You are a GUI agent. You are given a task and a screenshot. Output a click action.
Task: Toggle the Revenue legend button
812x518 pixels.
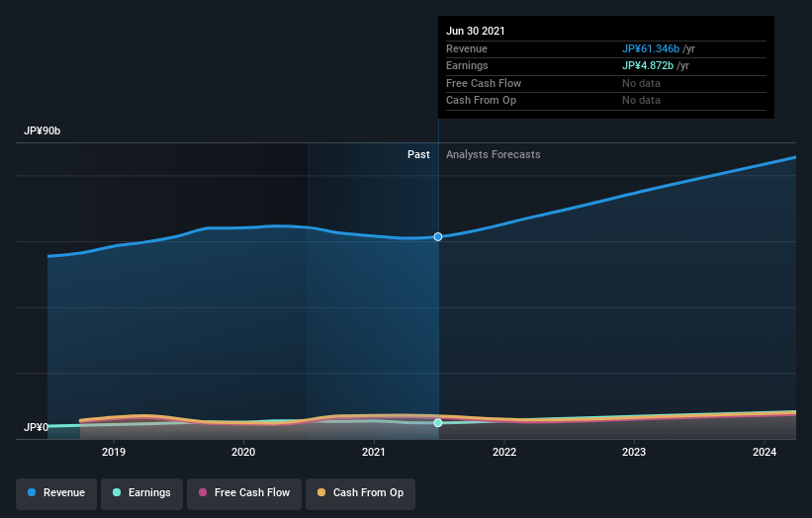[56, 493]
